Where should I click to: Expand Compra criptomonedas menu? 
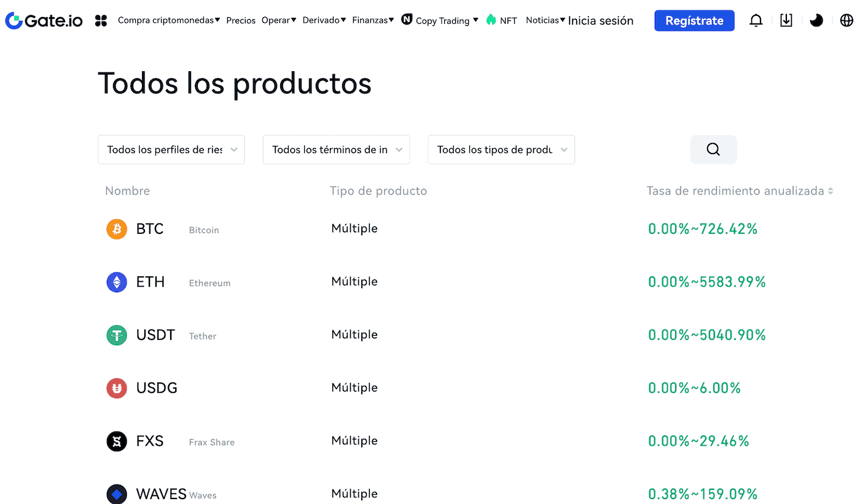tap(169, 20)
